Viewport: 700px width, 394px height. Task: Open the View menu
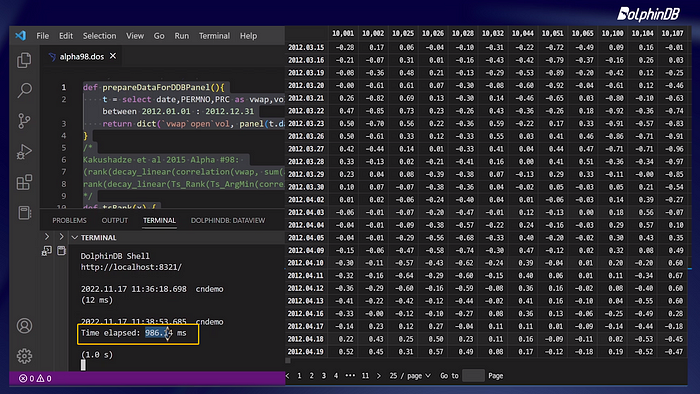coord(135,36)
